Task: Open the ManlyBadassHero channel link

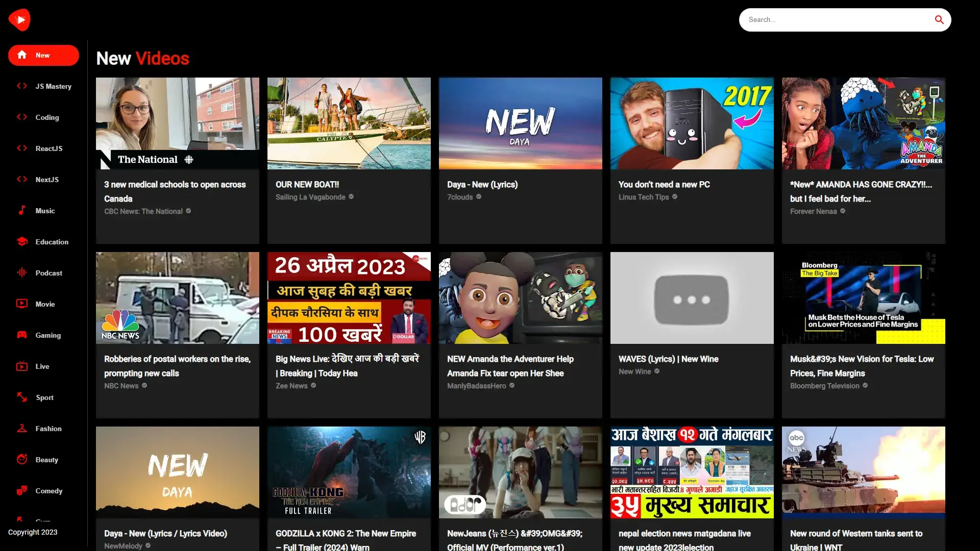Action: [x=477, y=386]
